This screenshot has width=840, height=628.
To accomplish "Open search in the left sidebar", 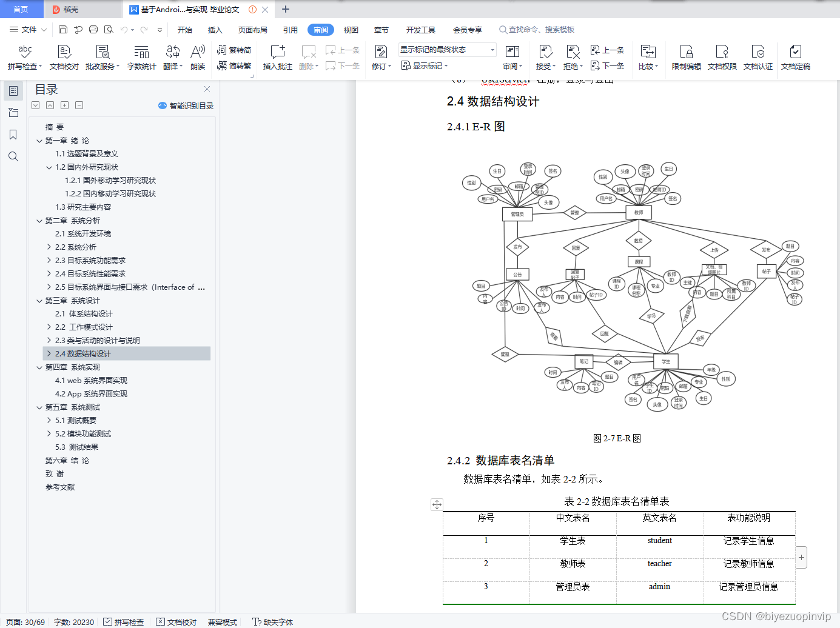I will click(13, 156).
